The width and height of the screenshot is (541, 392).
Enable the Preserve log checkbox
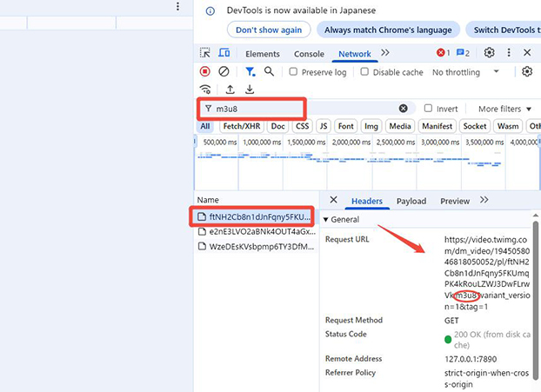click(x=294, y=72)
